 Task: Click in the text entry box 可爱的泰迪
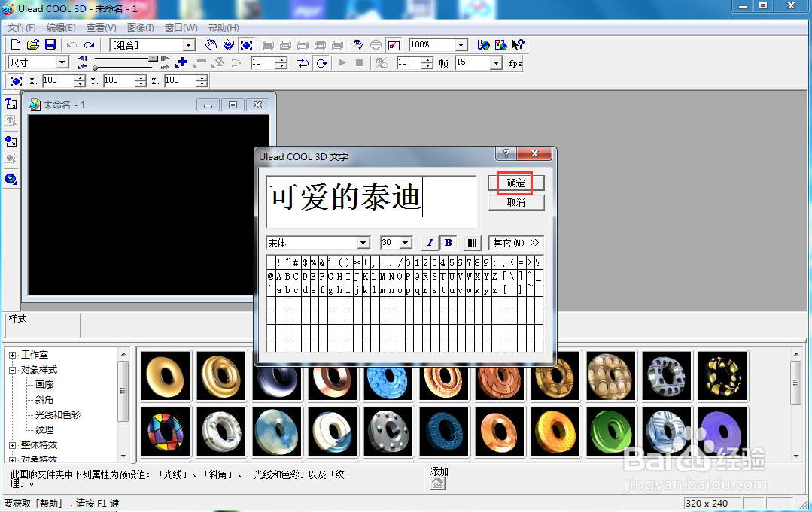point(371,201)
